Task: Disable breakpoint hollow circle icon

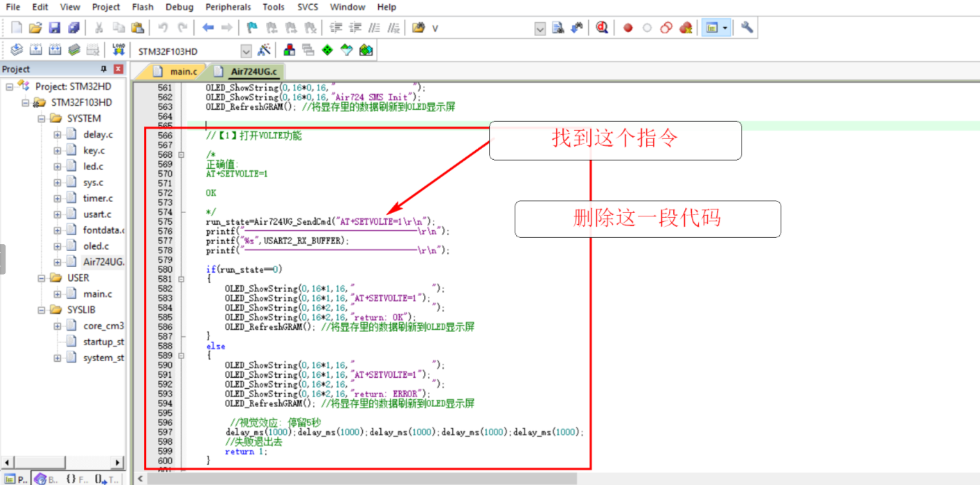Action: pyautogui.click(x=647, y=28)
